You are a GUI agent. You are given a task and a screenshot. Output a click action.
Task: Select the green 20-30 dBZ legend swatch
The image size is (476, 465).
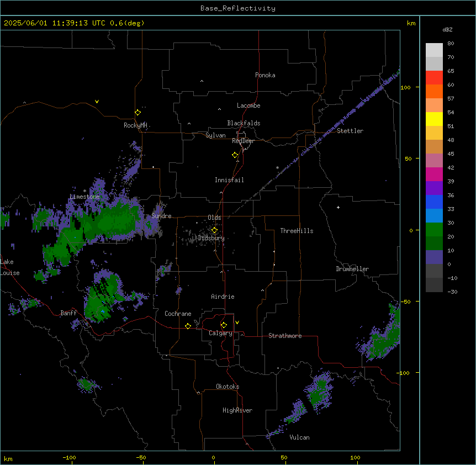pyautogui.click(x=434, y=230)
